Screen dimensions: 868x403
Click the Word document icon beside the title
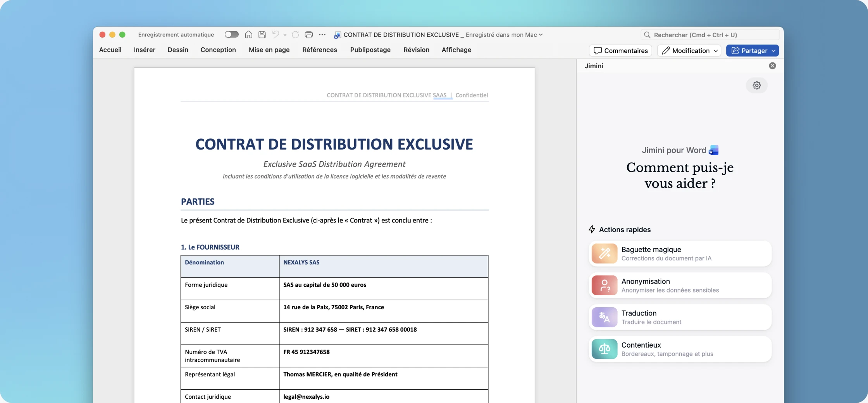tap(338, 35)
